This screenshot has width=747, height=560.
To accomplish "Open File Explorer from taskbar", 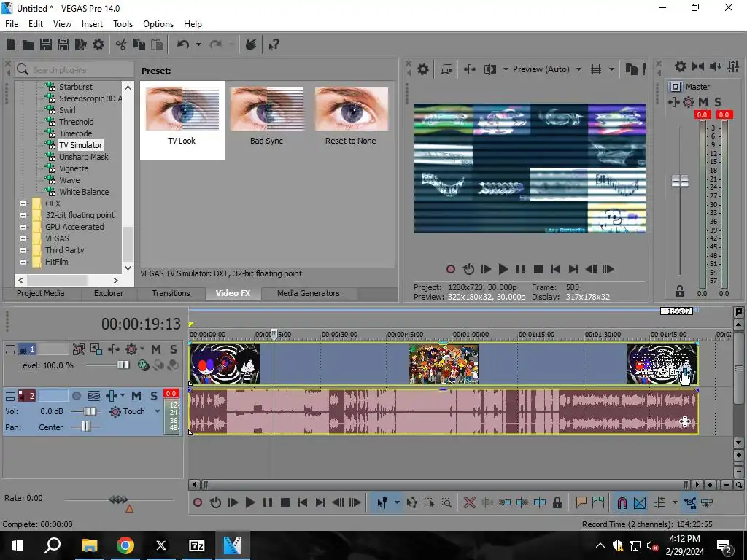I will pyautogui.click(x=90, y=545).
